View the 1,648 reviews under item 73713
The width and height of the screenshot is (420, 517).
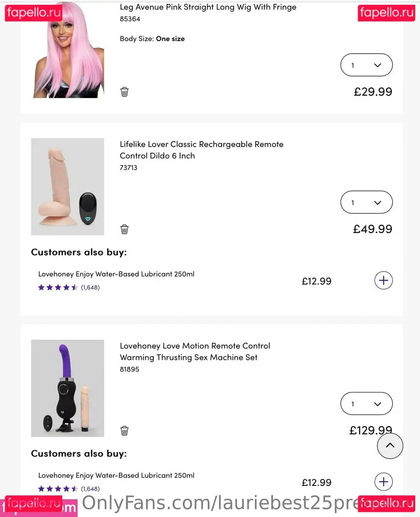(x=90, y=288)
